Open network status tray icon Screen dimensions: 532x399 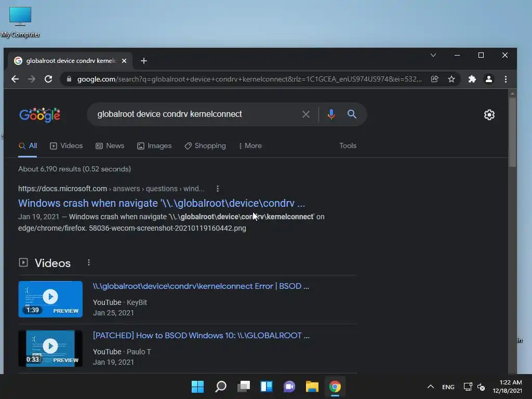pyautogui.click(x=468, y=387)
